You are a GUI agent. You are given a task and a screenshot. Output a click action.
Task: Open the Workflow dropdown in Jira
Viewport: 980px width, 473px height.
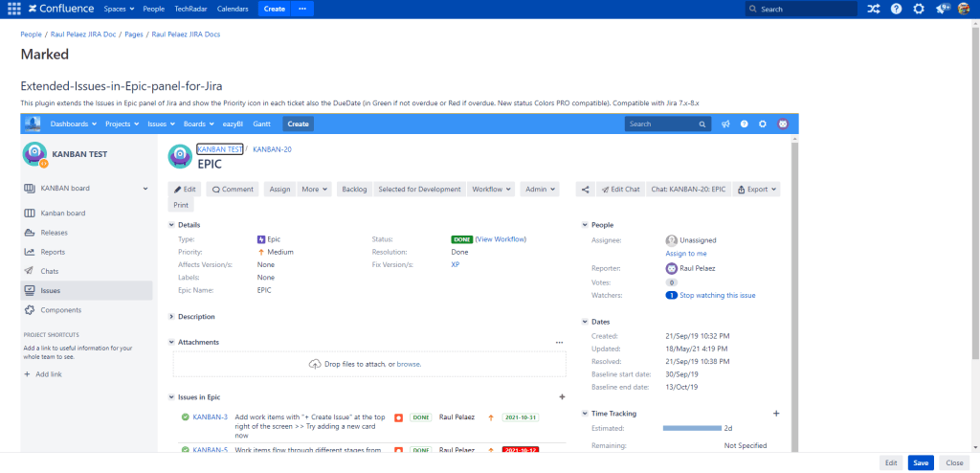tap(492, 190)
